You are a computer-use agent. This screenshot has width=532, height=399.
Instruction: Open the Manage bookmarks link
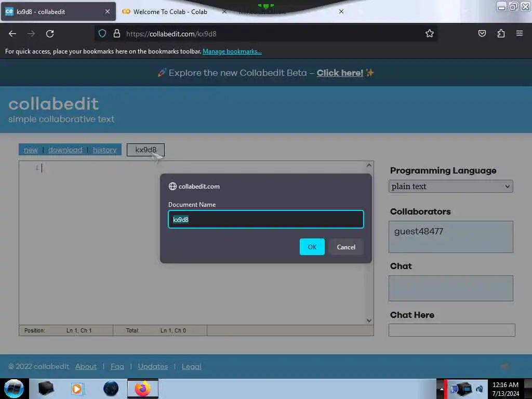click(x=232, y=51)
